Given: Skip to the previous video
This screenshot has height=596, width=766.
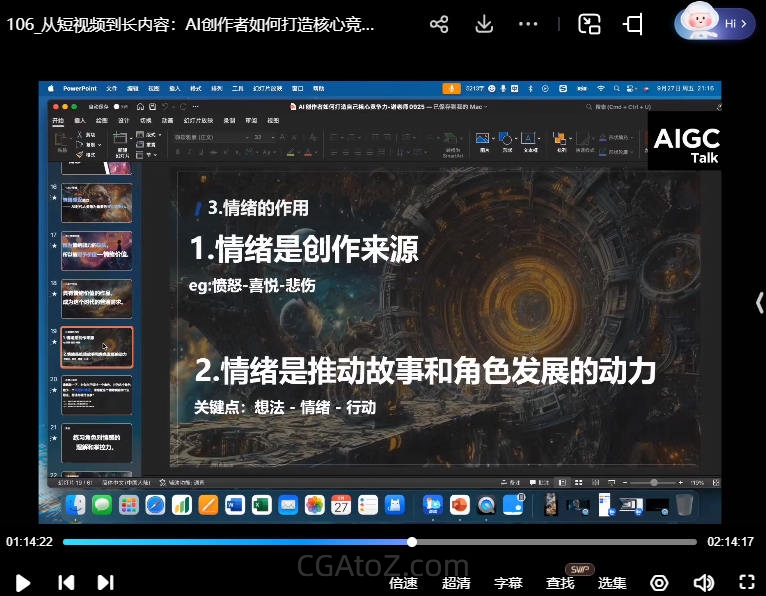Looking at the screenshot, I should pos(66,582).
